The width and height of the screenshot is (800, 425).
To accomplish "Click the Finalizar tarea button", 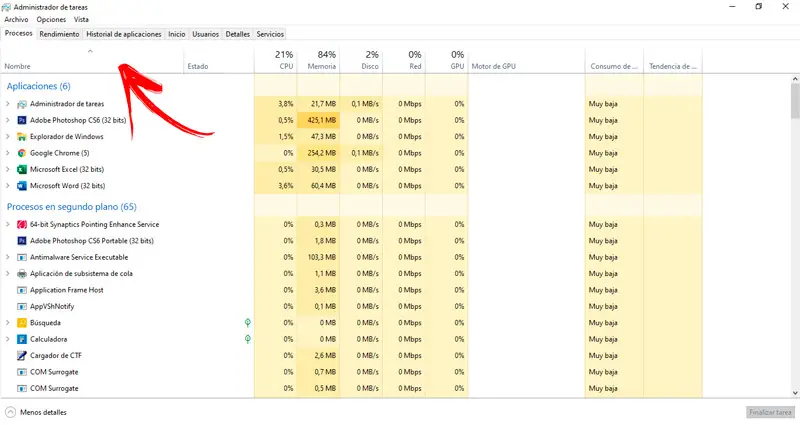I will 770,412.
